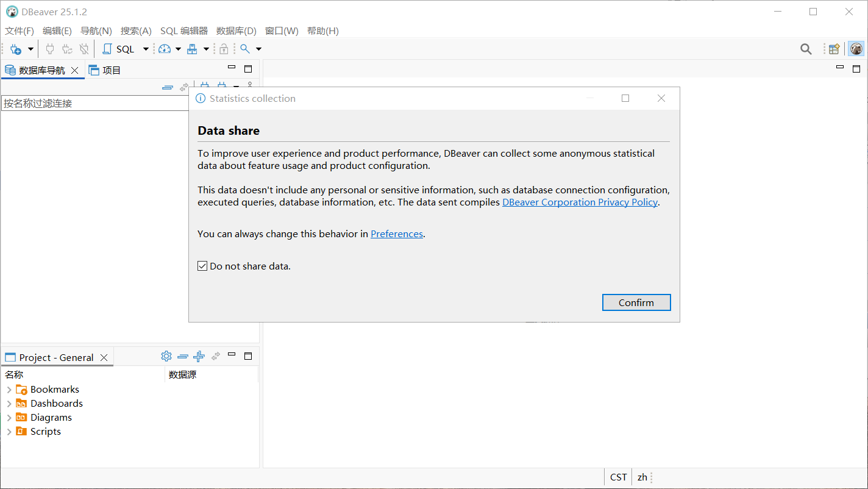Click the Scripts folder icon
868x489 pixels.
coord(21,432)
